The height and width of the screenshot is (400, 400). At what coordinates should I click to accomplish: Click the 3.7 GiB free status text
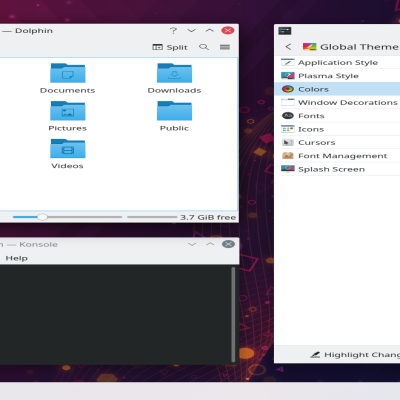click(208, 217)
